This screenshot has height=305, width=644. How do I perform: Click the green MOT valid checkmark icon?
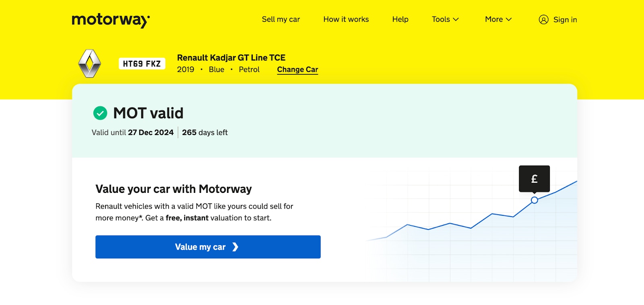(x=99, y=113)
